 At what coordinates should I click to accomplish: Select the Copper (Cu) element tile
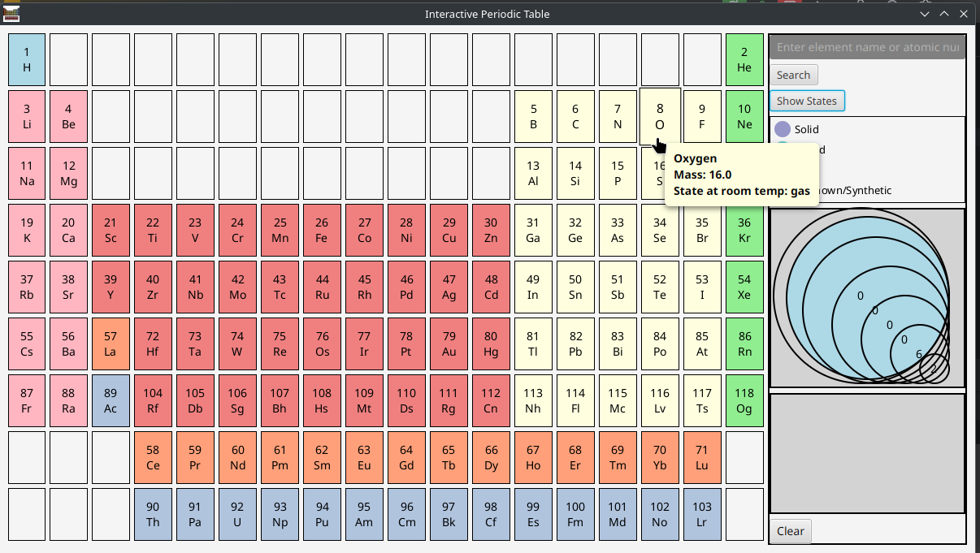[x=449, y=230]
